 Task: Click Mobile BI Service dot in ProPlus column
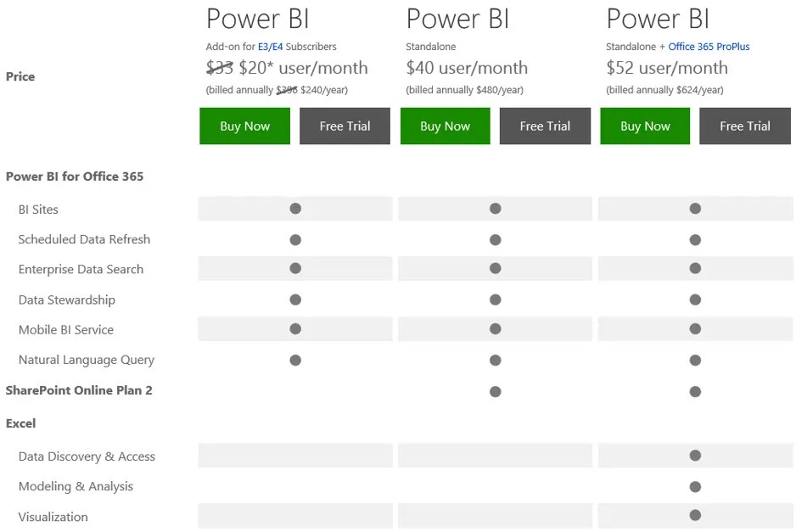pyautogui.click(x=696, y=329)
